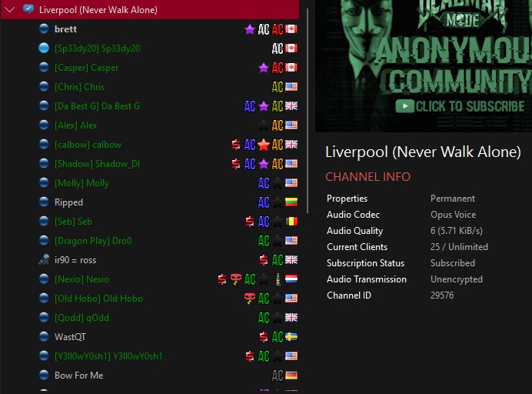Click the red star badge on calbow's row
The image size is (532, 394).
click(x=264, y=145)
